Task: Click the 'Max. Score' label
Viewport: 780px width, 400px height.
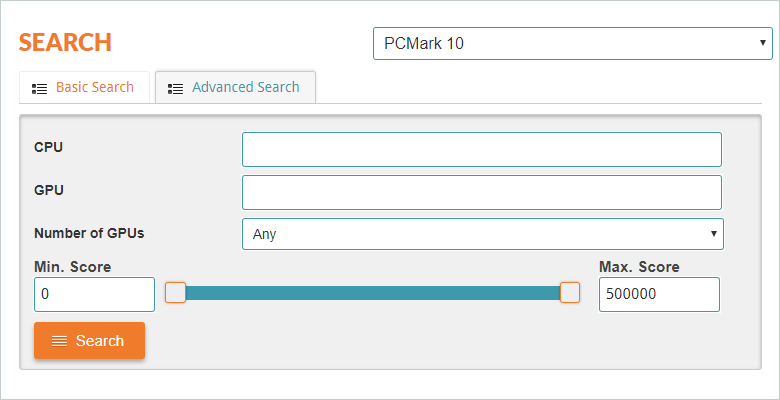Action: (639, 267)
